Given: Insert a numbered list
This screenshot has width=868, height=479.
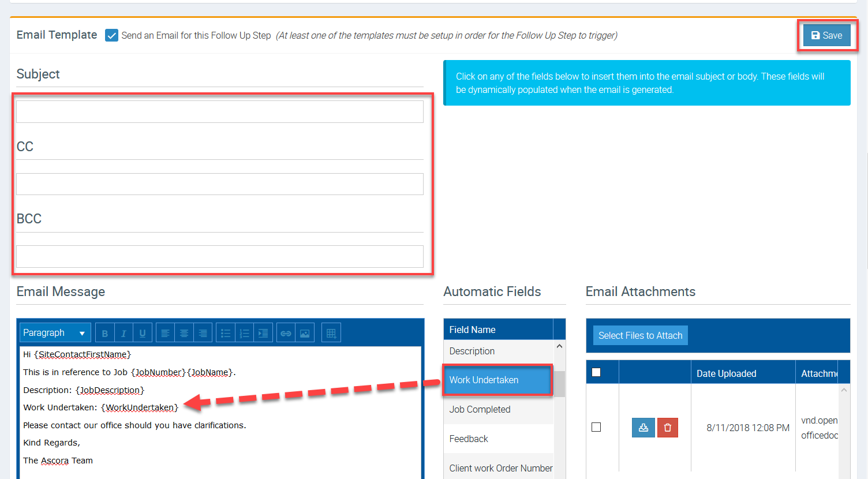Looking at the screenshot, I should [x=245, y=333].
